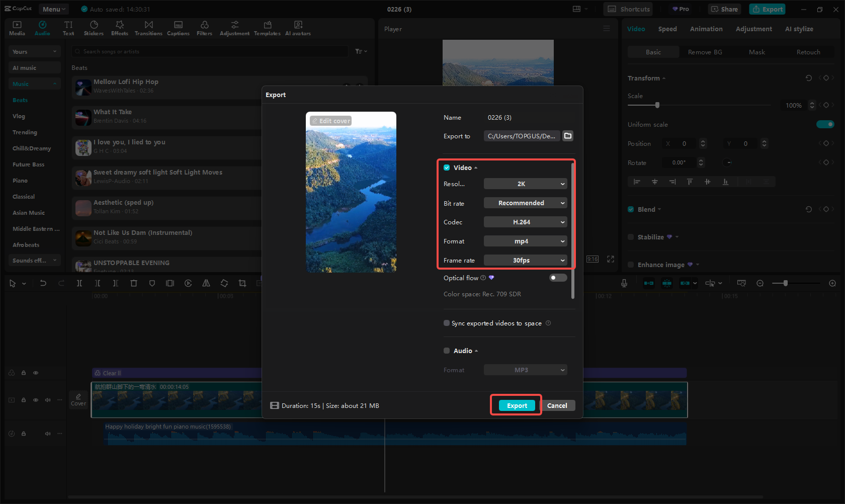Click the voiceover microphone icon
Image resolution: width=845 pixels, height=504 pixels.
624,283
